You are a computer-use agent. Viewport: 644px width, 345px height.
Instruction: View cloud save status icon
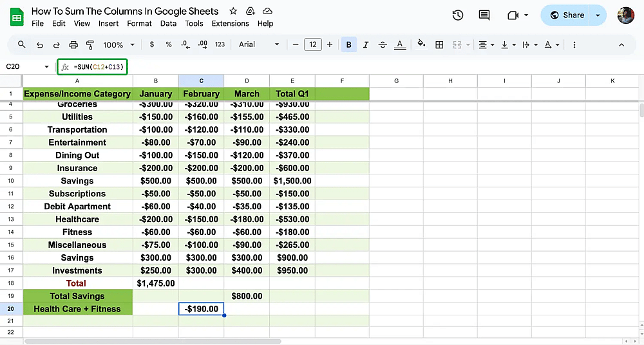(267, 11)
